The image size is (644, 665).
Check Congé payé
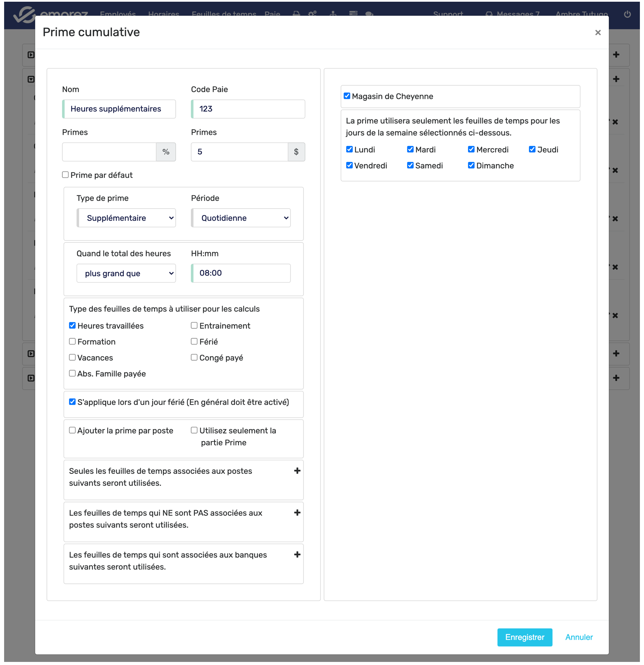tap(194, 357)
